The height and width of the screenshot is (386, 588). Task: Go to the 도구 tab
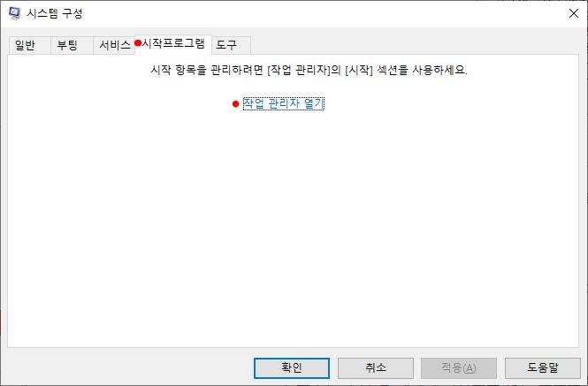[x=226, y=45]
